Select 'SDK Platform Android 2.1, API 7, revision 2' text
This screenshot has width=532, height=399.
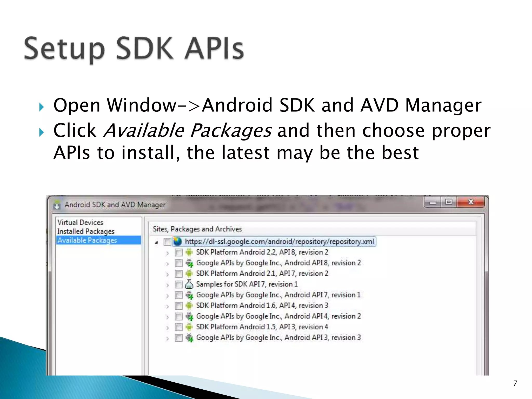262,274
